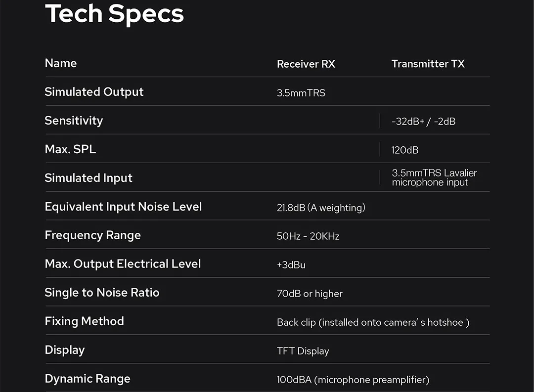
Task: Click the Tech Specs heading
Action: click(114, 14)
